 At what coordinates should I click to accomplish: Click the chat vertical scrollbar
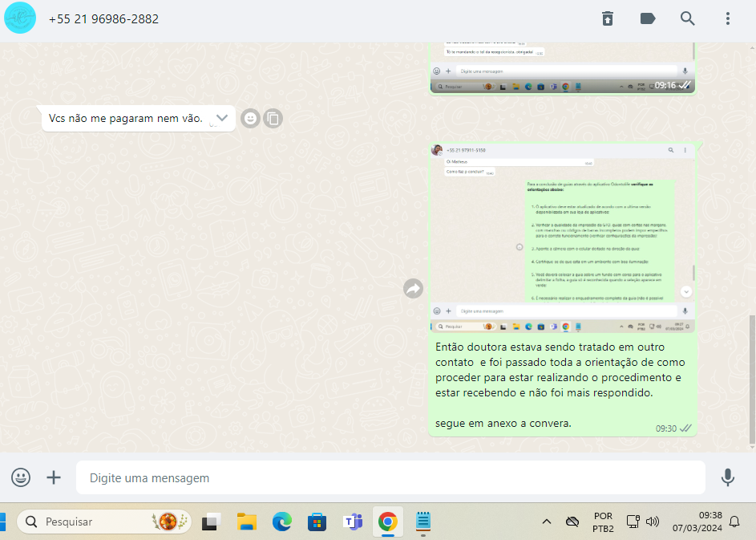pos(751,377)
